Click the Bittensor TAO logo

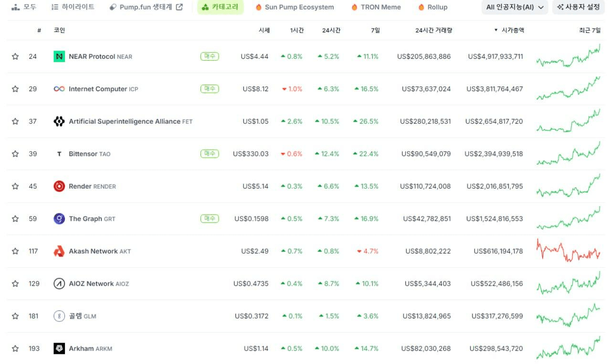click(x=59, y=154)
